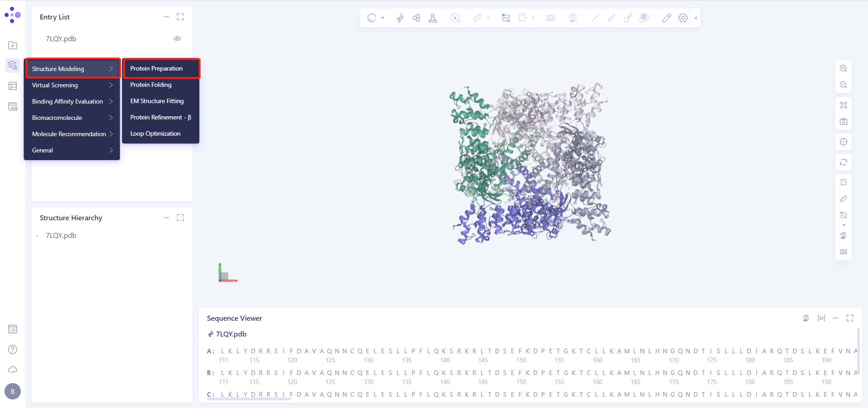This screenshot has width=868, height=408.
Task: Click the rotate refresh icon on right panel
Action: pos(844,162)
